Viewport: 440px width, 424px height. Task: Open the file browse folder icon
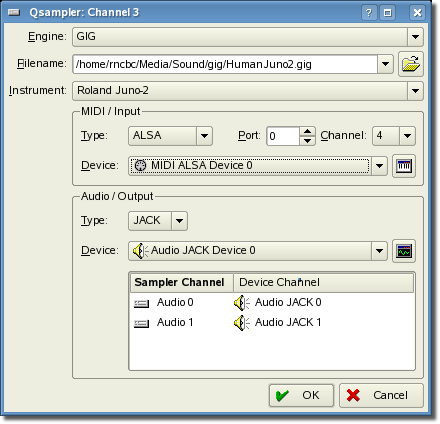tap(411, 64)
